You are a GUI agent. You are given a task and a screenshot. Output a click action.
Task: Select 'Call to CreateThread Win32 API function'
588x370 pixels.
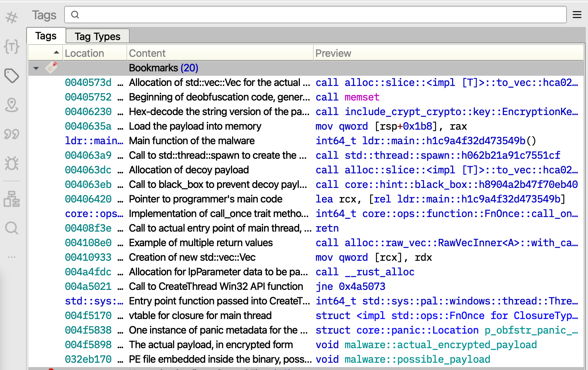[x=216, y=287]
